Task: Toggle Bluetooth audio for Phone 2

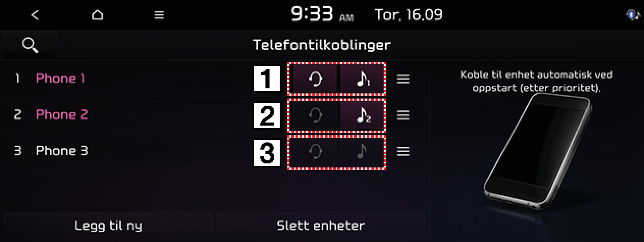Action: coord(362,115)
